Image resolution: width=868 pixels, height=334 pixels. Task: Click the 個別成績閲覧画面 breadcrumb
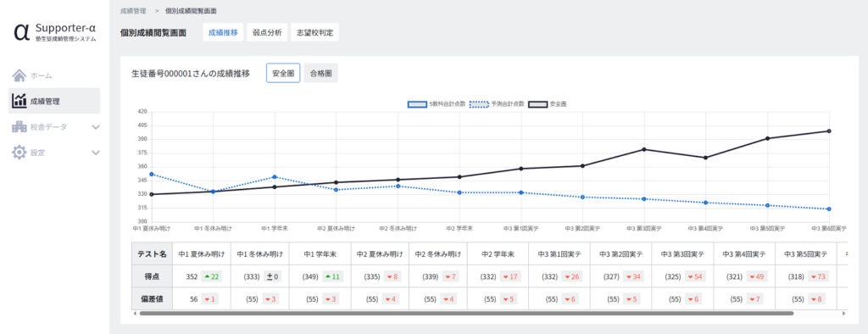[191, 10]
